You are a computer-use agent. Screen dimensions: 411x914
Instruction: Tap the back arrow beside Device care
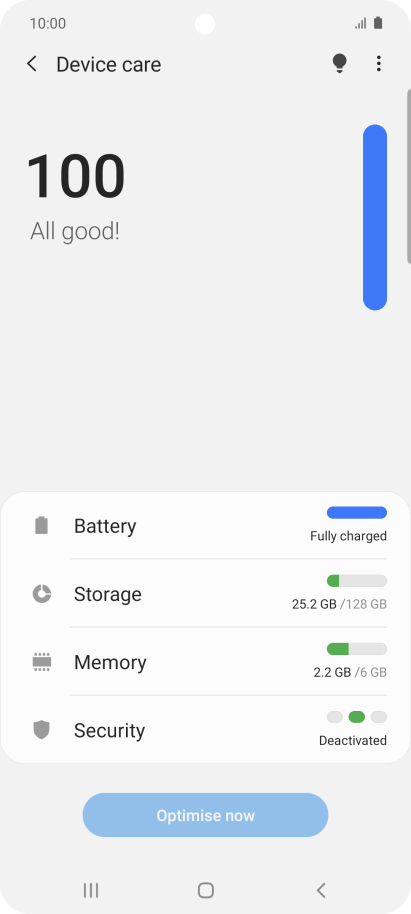(x=32, y=64)
